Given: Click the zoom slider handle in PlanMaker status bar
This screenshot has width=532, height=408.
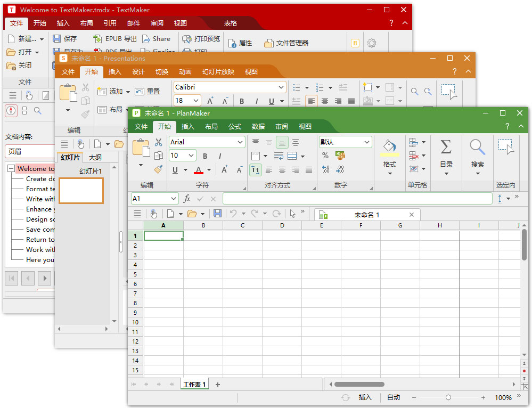Looking at the screenshot, I should [448, 397].
